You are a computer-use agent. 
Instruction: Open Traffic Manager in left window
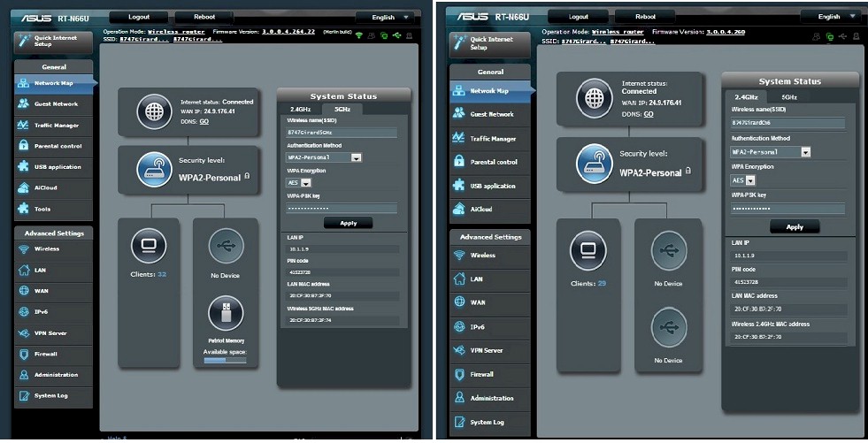[x=54, y=125]
